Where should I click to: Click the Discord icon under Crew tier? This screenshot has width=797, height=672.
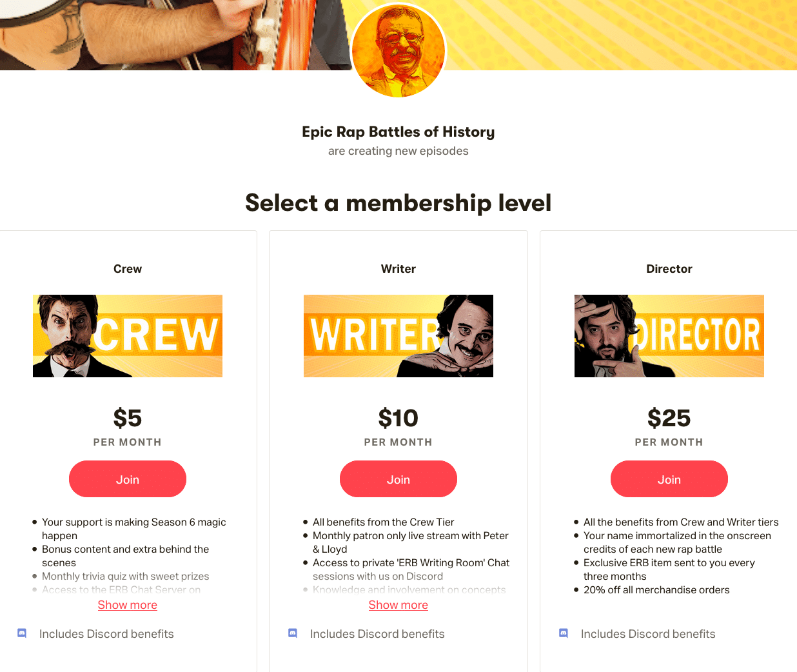click(22, 633)
